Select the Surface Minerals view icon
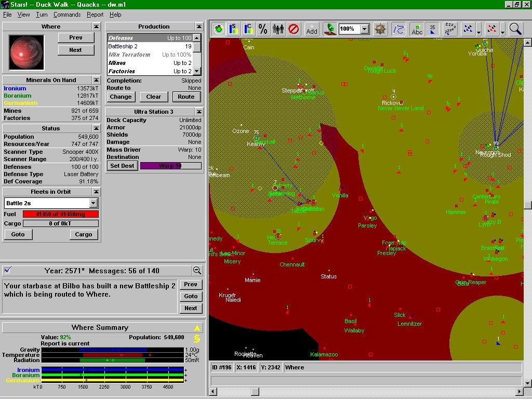The height and width of the screenshot is (399, 532). tap(233, 29)
